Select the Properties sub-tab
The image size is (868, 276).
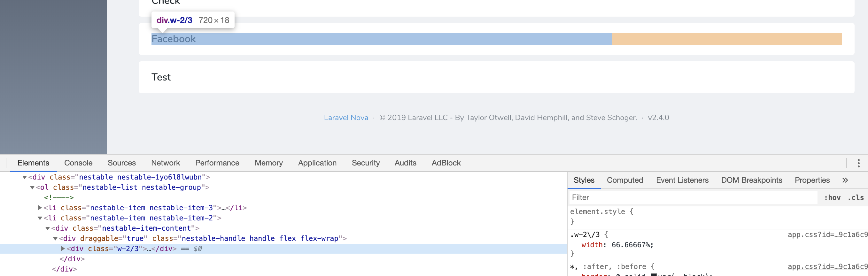click(812, 180)
